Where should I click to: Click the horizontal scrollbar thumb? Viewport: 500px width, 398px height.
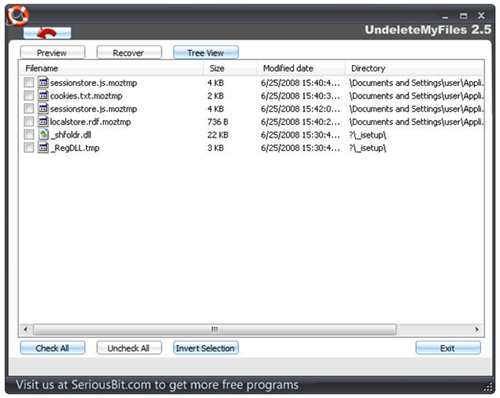(x=215, y=329)
